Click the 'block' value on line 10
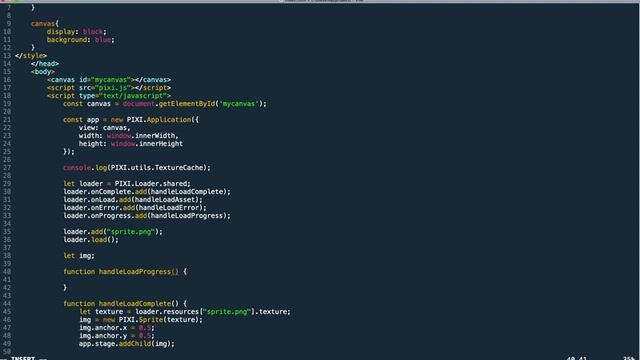 pos(93,31)
